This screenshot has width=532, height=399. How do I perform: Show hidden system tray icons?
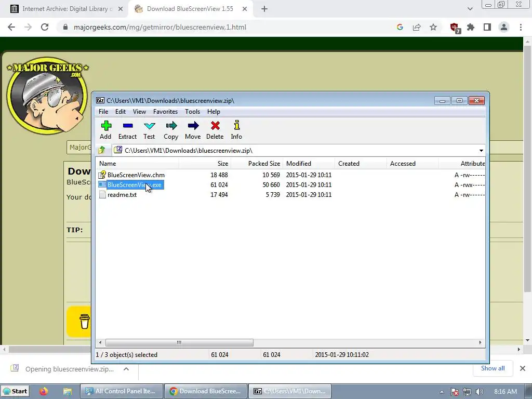coord(442,392)
